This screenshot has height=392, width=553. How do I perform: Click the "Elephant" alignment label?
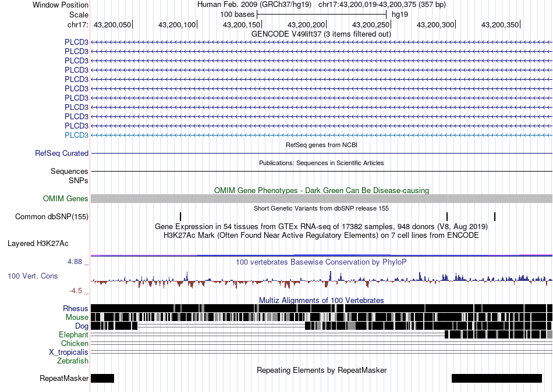(x=74, y=335)
